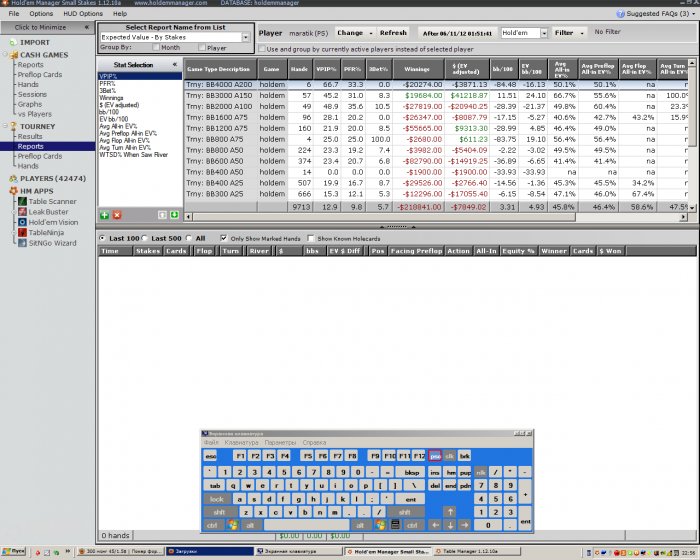The width and height of the screenshot is (700, 560).
Task: Open the Table Scanner app icon
Action: click(x=22, y=201)
